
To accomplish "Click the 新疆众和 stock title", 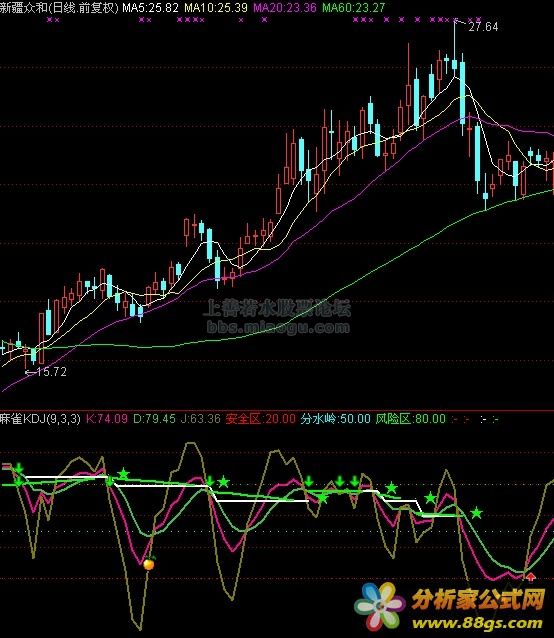I will click(24, 7).
